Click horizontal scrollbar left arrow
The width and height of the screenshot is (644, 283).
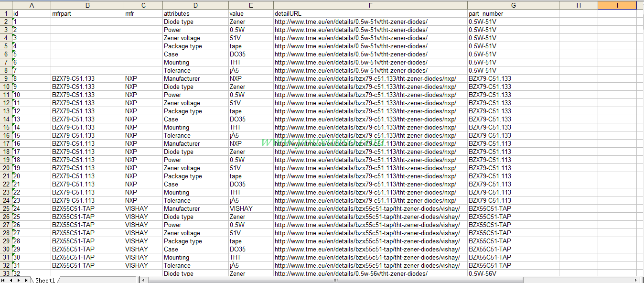pos(144,280)
